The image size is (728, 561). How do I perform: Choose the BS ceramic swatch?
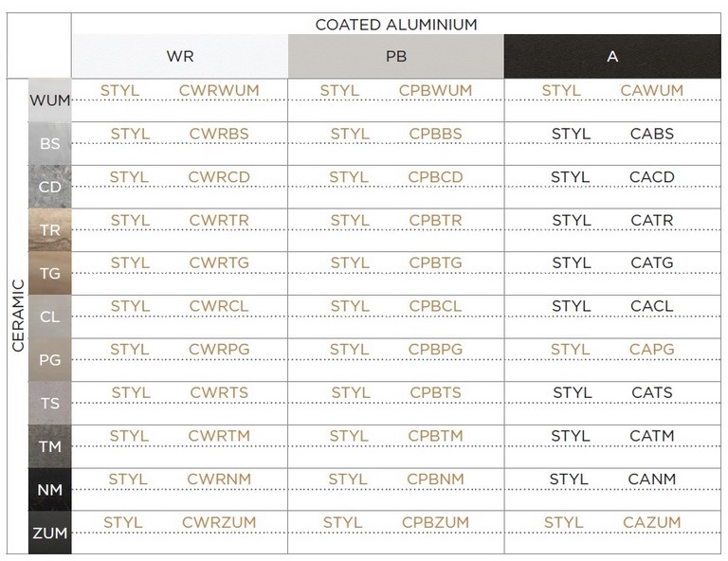49,143
